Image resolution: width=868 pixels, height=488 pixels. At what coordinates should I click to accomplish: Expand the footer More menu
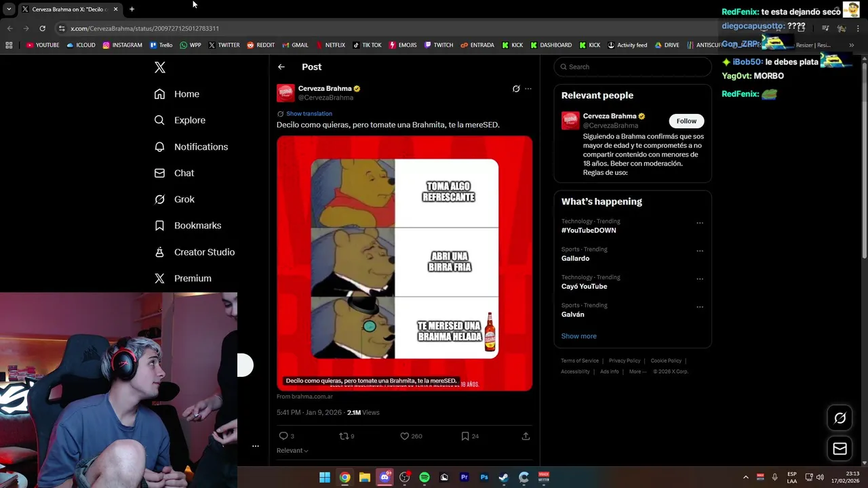pyautogui.click(x=637, y=371)
